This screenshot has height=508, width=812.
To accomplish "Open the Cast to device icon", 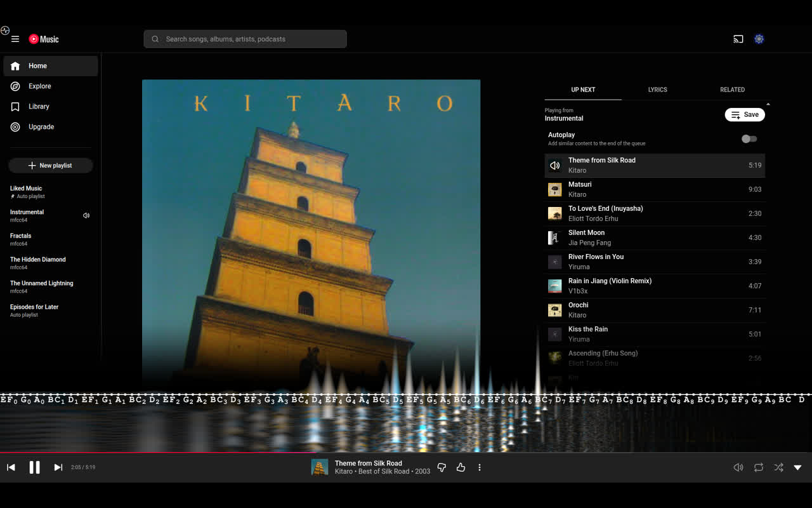I will pos(738,39).
